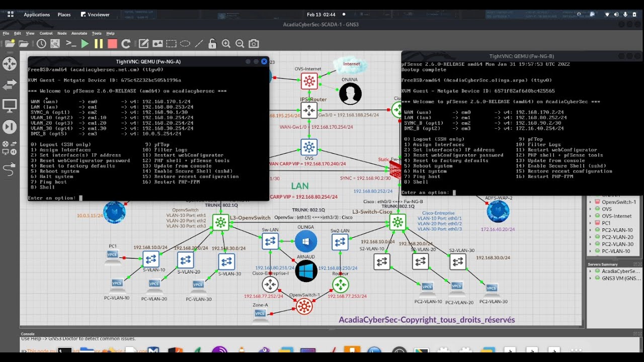Open the Annotate menu

pyautogui.click(x=79, y=33)
